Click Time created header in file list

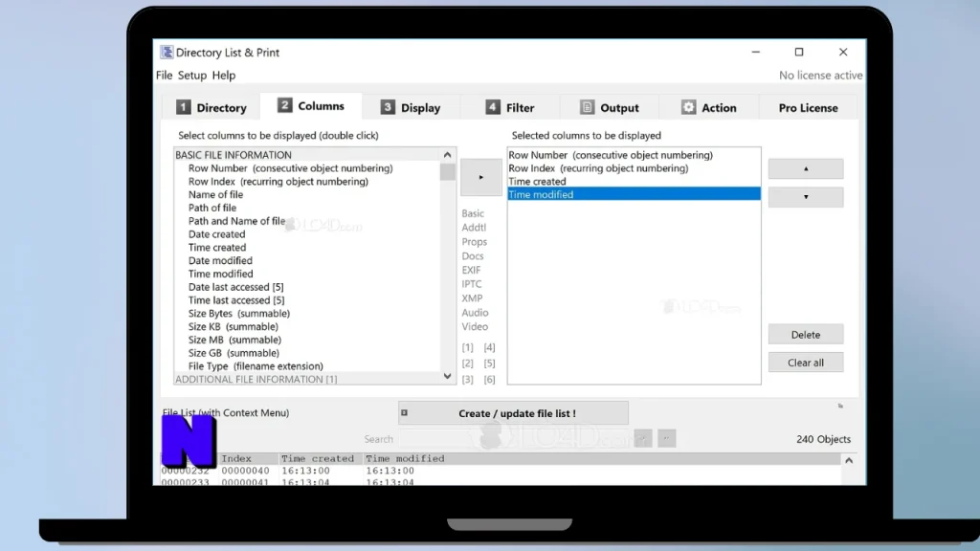pos(318,458)
